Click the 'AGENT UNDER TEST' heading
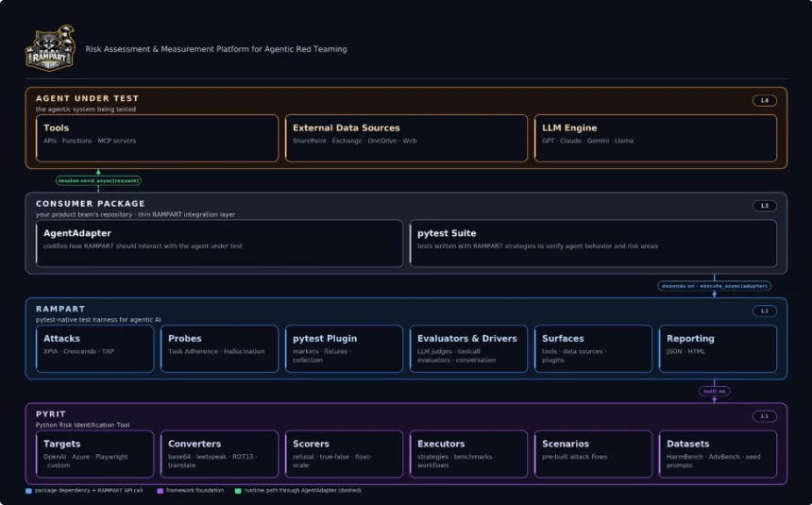The width and height of the screenshot is (812, 505). [x=87, y=98]
